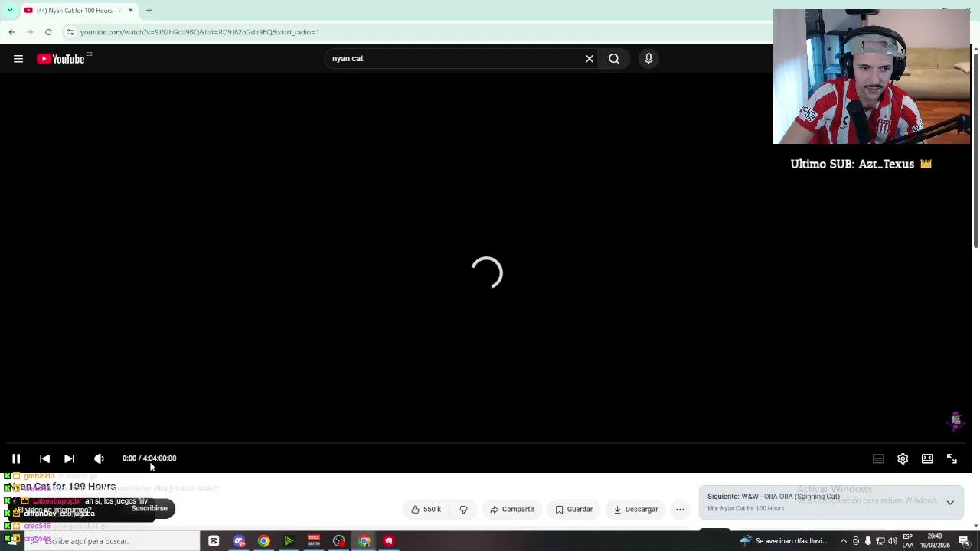Switch the player to theater mode
Screen dimensions: 980x551
tap(927, 458)
